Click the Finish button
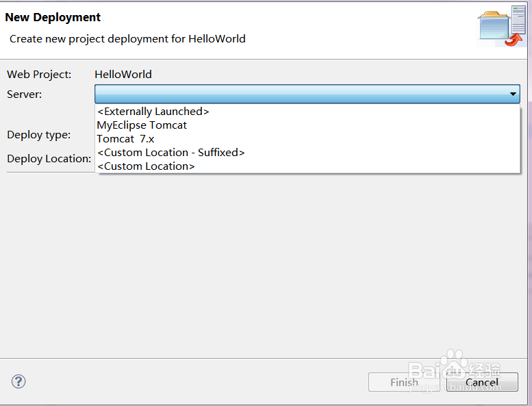The height and width of the screenshot is (406, 532). click(x=404, y=382)
